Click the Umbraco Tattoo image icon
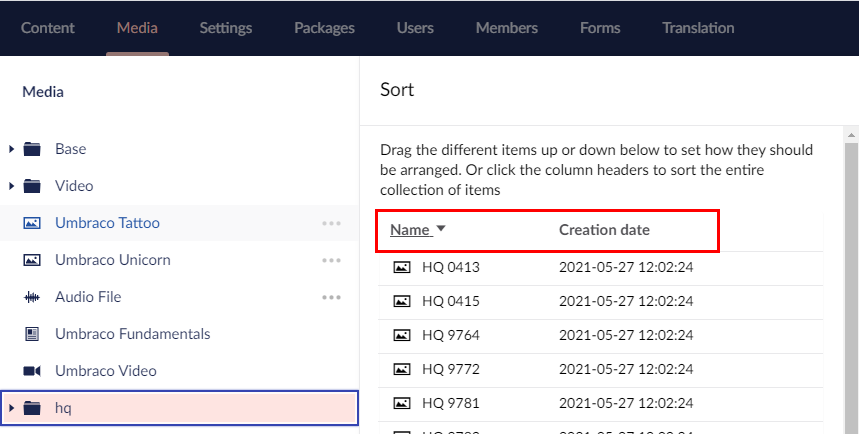Image resolution: width=859 pixels, height=434 pixels. point(32,223)
